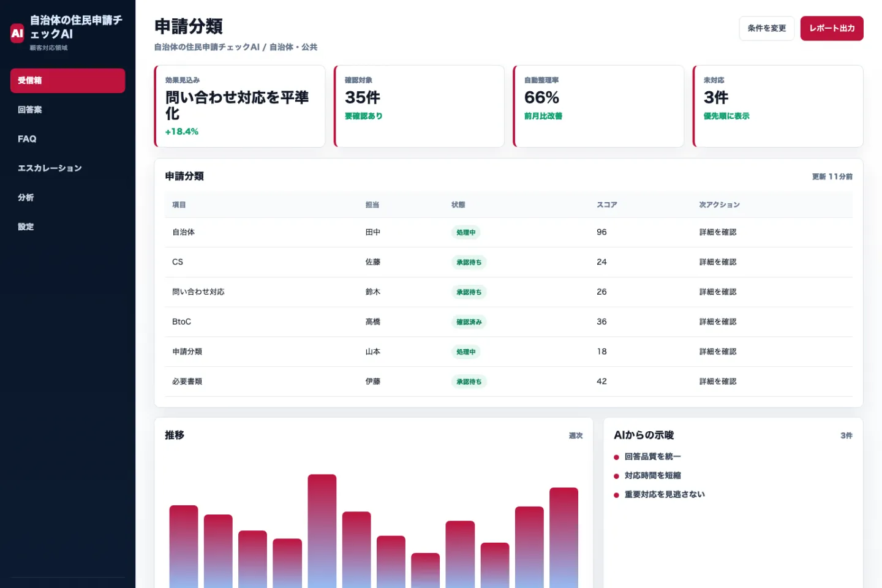
Task: Click the 承認待ち badge in CS row
Action: pyautogui.click(x=469, y=262)
